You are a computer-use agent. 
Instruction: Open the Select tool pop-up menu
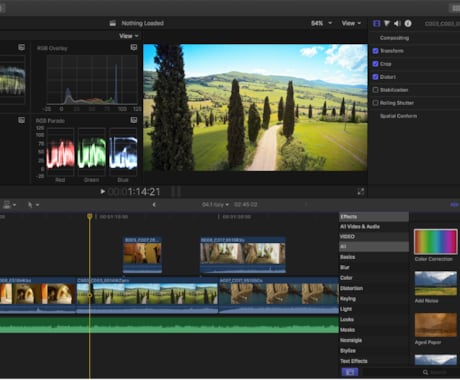coord(33,204)
